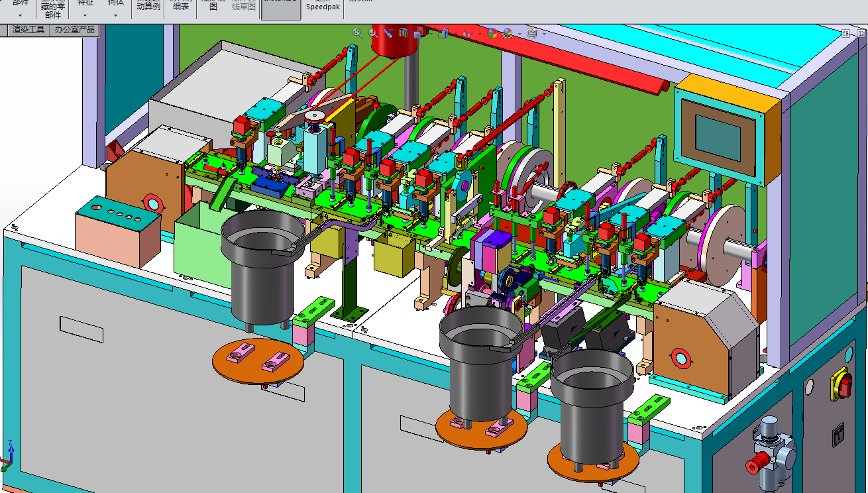Open View Settings monitor icon
This screenshot has width=868, height=493.
tap(532, 32)
